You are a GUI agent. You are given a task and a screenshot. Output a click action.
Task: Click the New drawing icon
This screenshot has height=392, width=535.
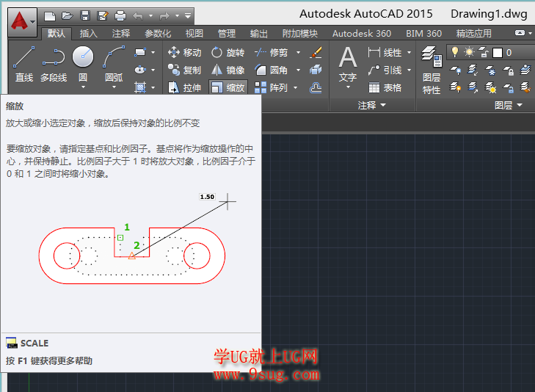coord(50,15)
